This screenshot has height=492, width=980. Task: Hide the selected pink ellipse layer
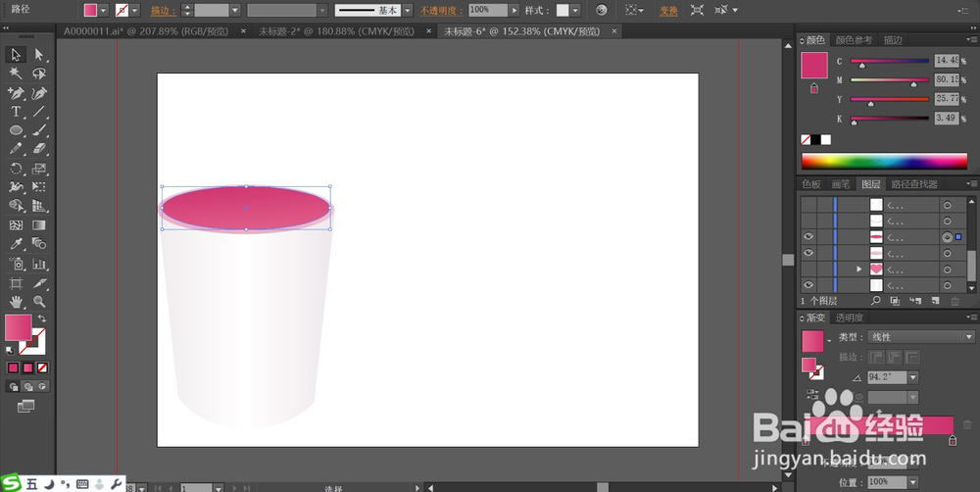(x=808, y=237)
